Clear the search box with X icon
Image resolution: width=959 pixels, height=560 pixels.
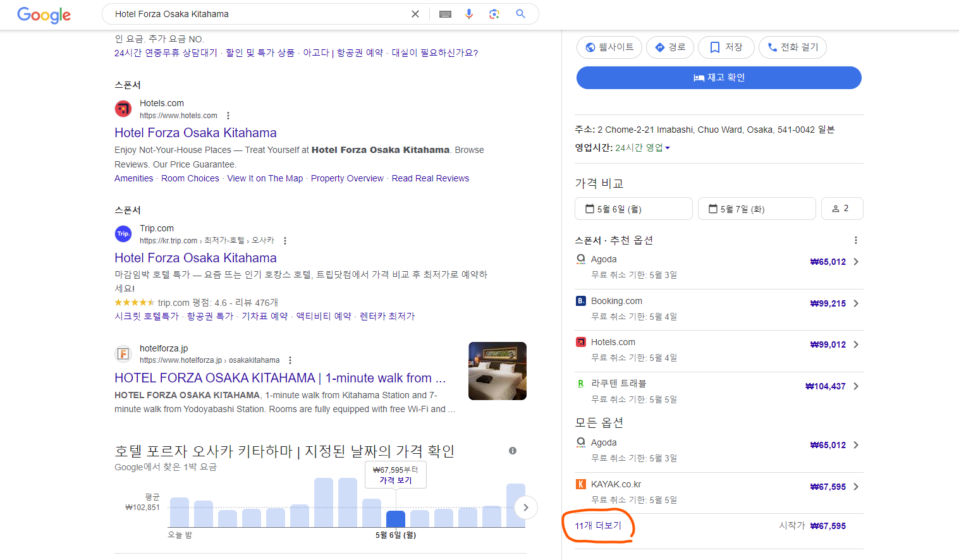click(x=415, y=14)
